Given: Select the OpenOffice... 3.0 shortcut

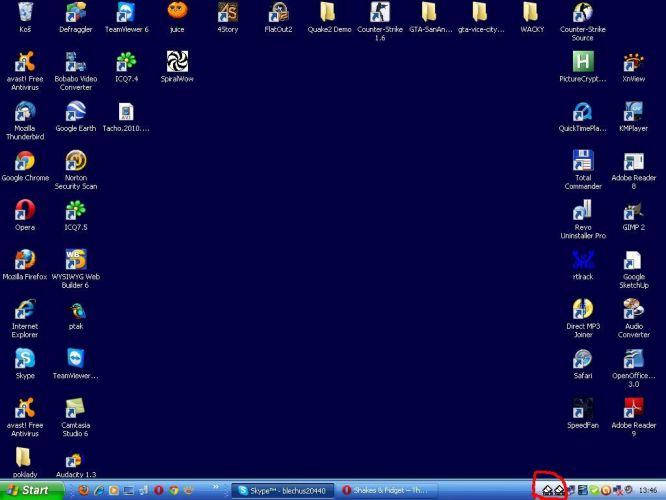Looking at the screenshot, I should 633,367.
